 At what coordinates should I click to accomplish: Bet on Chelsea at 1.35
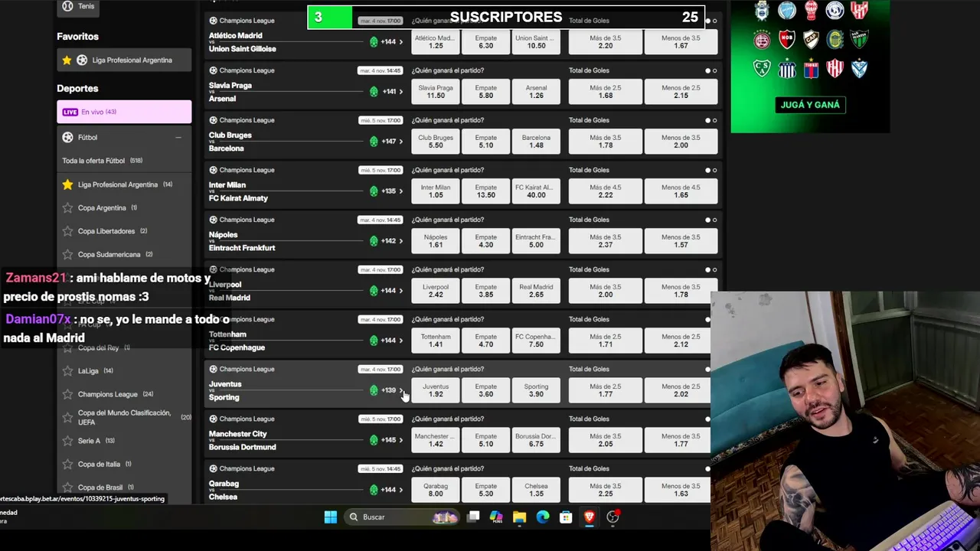point(536,490)
